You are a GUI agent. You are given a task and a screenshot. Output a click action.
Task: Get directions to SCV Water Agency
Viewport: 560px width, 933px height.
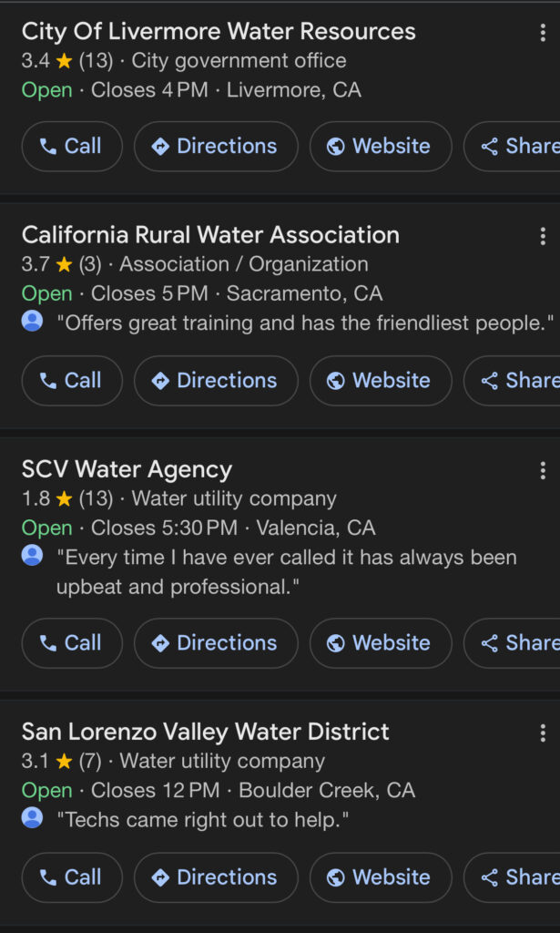click(215, 643)
